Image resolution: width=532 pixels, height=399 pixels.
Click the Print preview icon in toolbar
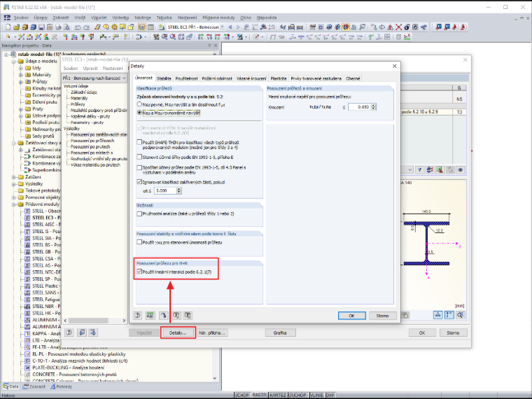(66, 27)
